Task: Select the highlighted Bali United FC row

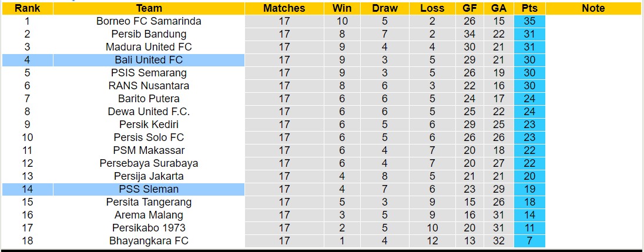Action: tap(149, 60)
